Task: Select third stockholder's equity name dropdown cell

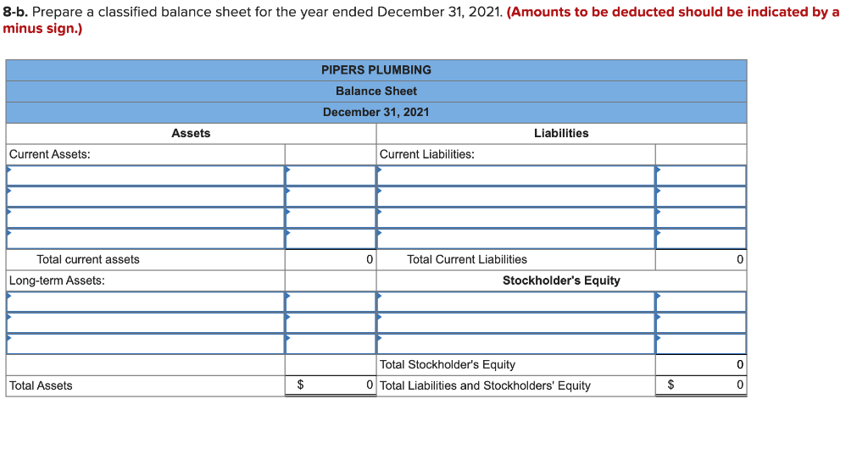Action: 516,344
